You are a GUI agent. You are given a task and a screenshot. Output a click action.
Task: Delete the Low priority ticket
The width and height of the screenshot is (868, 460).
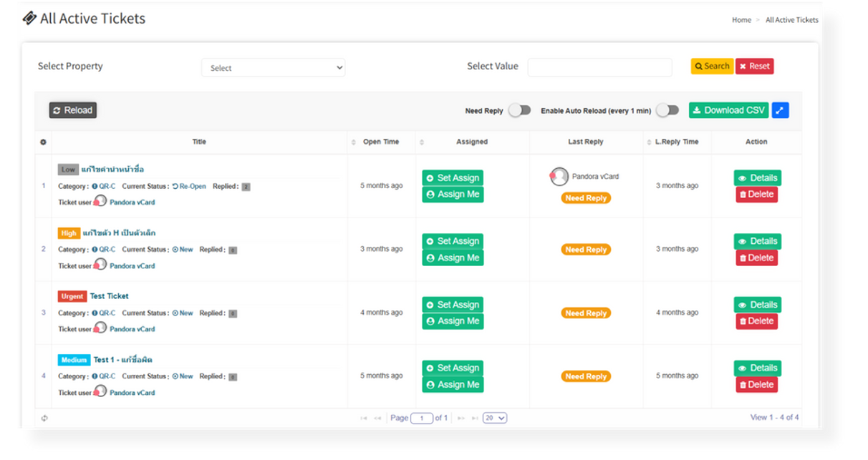coord(757,195)
